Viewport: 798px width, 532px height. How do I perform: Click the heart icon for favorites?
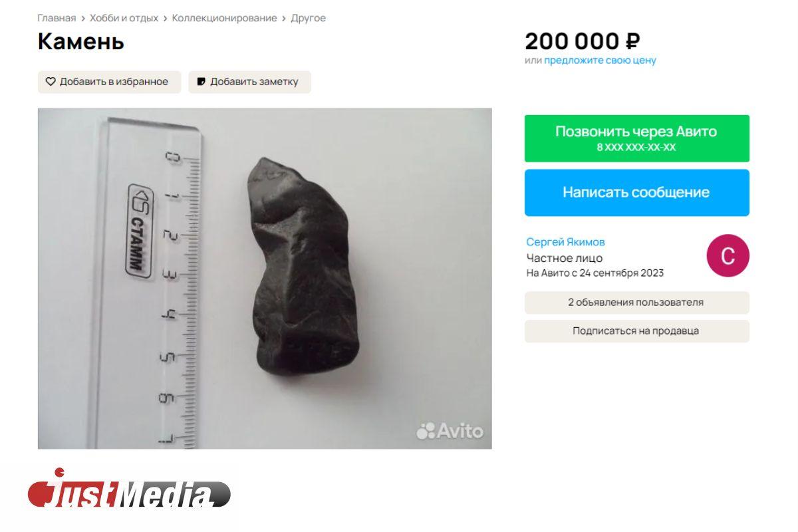pyautogui.click(x=51, y=82)
